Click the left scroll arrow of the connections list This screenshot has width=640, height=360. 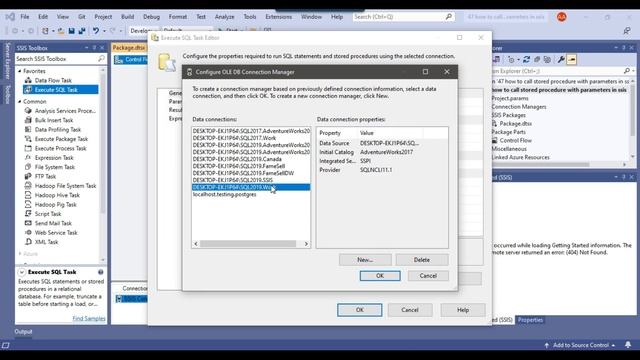click(196, 244)
